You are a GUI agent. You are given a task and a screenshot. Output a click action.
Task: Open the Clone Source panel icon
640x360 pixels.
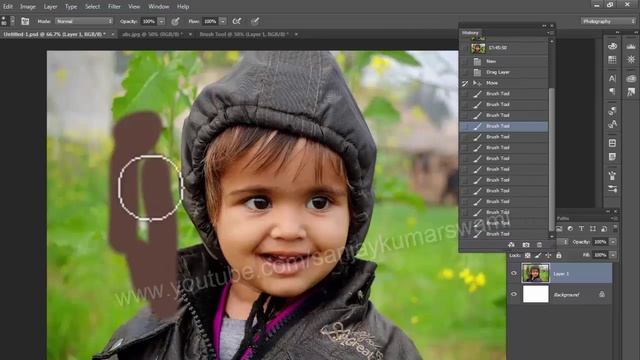pyautogui.click(x=612, y=111)
